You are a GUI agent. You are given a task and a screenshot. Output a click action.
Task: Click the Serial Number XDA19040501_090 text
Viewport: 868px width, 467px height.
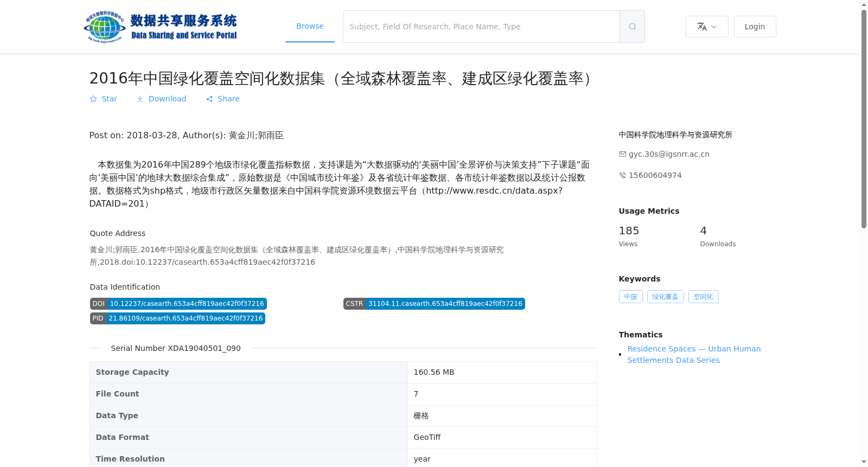[x=176, y=348]
